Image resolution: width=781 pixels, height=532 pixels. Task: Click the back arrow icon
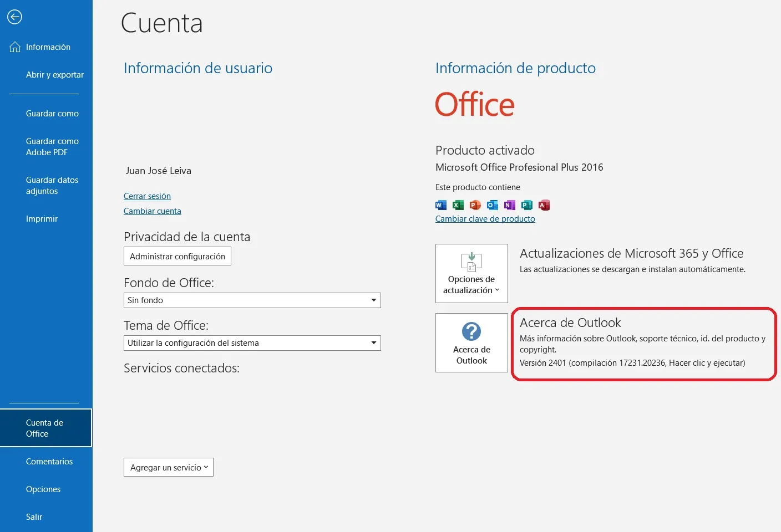point(14,17)
